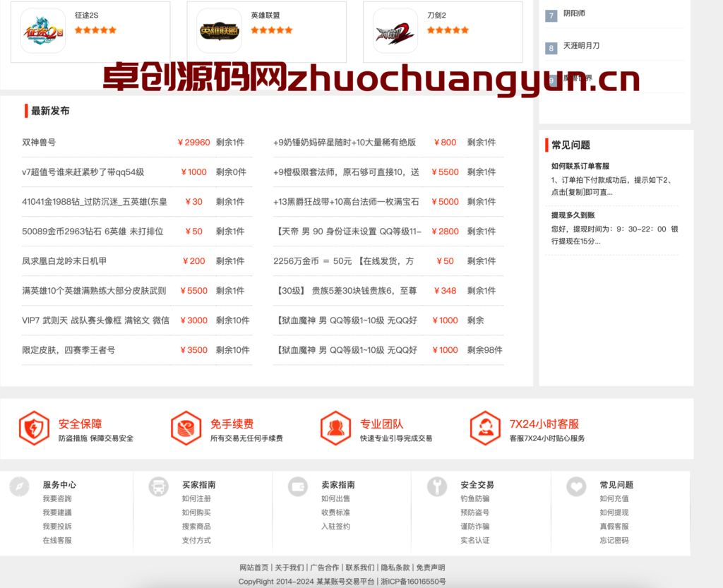Open listing 满英雄10个英雄满熟练
This screenshot has height=588, width=723.
click(x=94, y=291)
